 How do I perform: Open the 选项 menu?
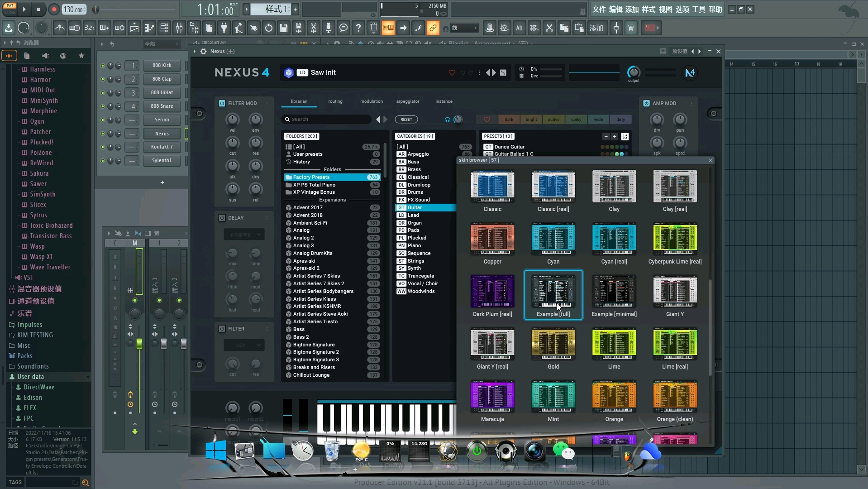pyautogui.click(x=682, y=10)
